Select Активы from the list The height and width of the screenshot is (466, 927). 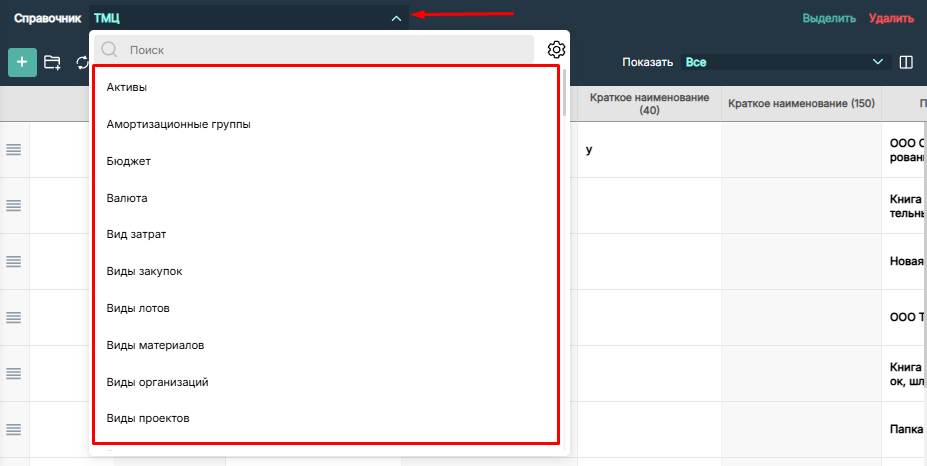(x=127, y=88)
